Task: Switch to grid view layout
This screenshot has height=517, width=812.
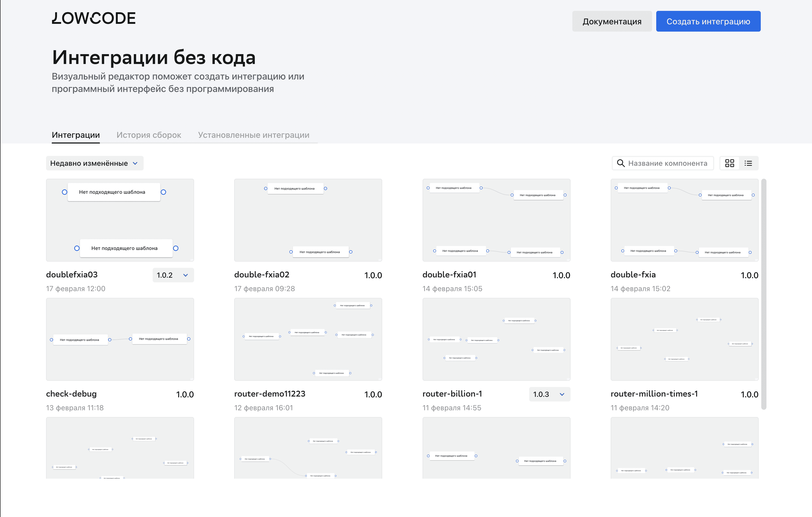Action: (x=729, y=163)
